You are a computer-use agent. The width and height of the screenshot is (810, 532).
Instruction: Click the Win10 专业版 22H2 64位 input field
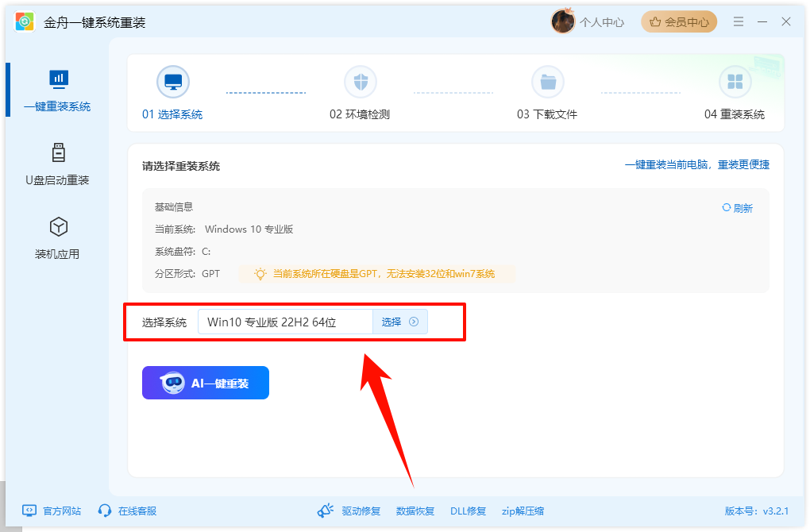(x=286, y=322)
